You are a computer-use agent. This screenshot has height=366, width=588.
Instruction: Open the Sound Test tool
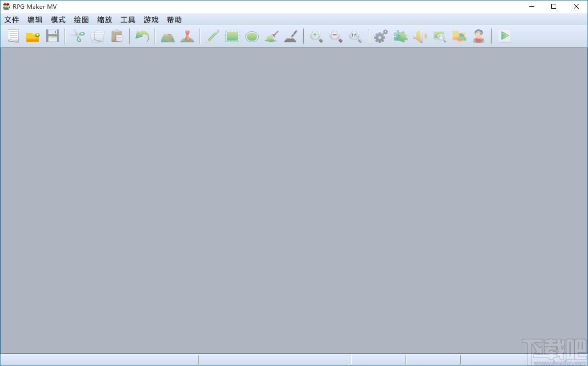tap(420, 36)
